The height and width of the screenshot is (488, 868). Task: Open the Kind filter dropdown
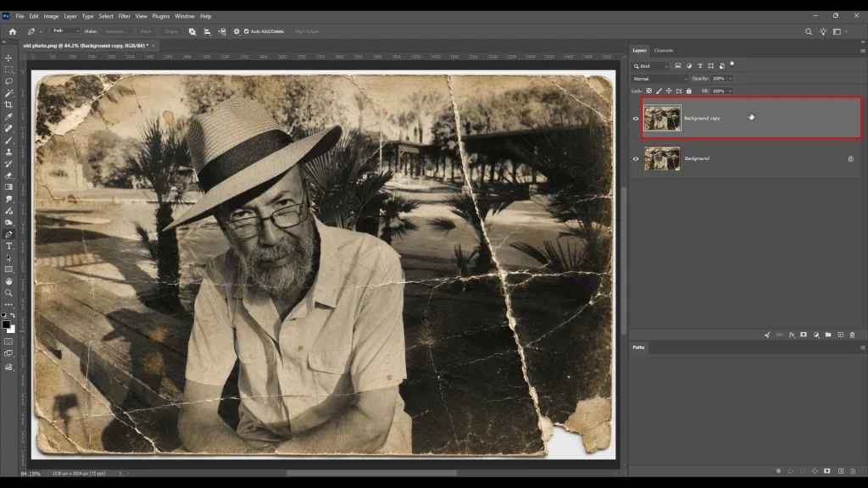click(x=651, y=66)
